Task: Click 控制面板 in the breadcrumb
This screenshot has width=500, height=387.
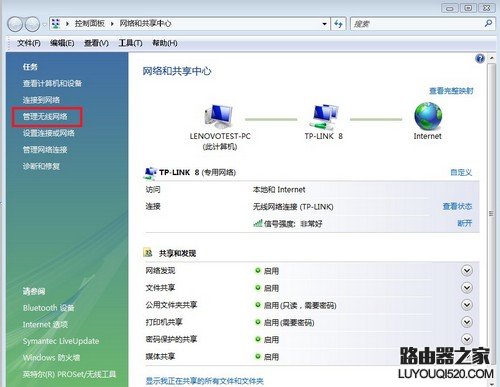Action: 89,24
